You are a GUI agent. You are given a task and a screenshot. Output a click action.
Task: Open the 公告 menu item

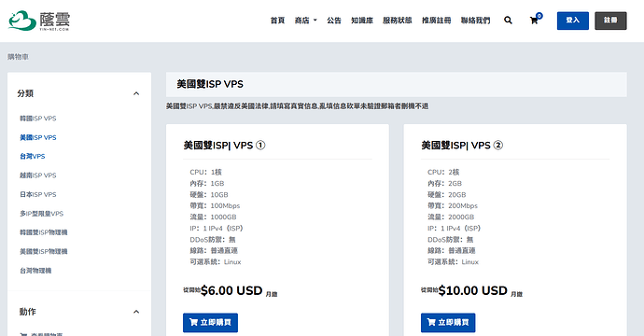coord(334,21)
